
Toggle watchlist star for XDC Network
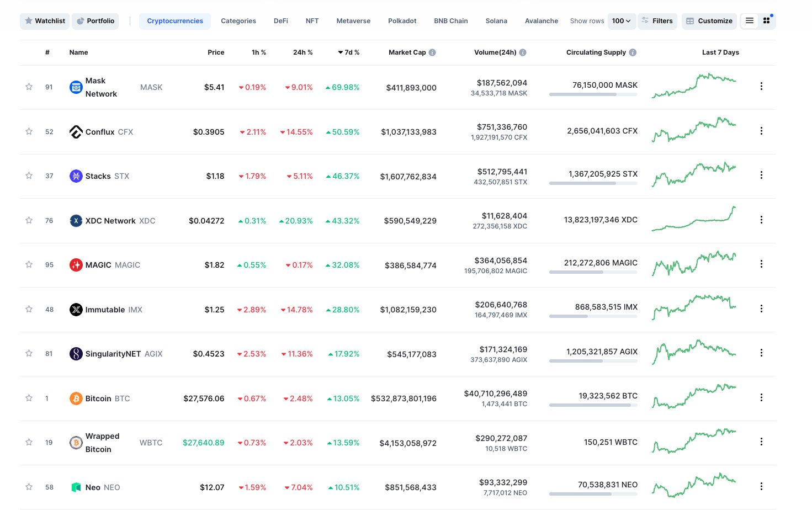click(x=29, y=220)
